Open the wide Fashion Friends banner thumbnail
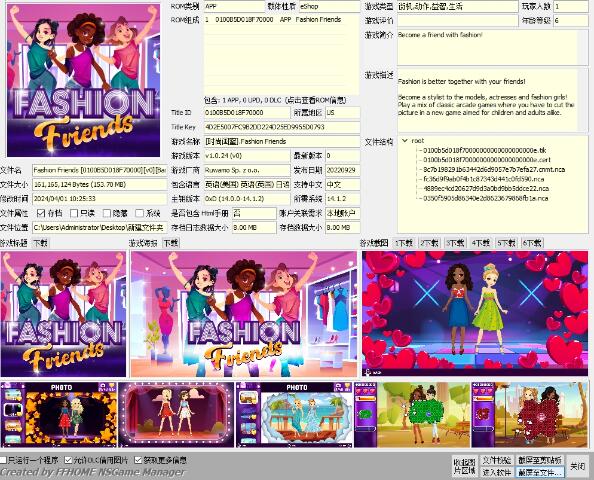The width and height of the screenshot is (594, 480). click(244, 314)
